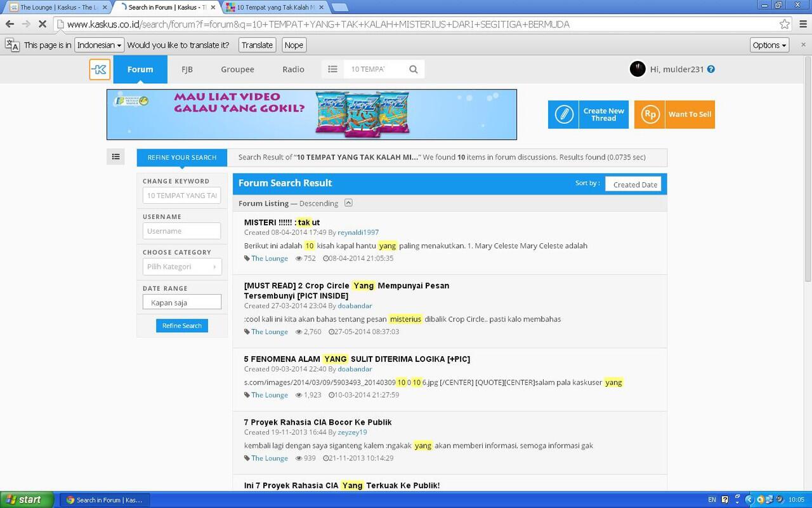Click the Refine Search button
812x508 pixels.
(182, 326)
